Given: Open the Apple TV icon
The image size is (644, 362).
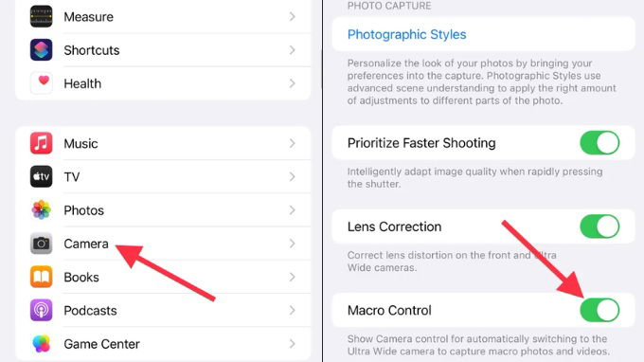Looking at the screenshot, I should tap(41, 176).
